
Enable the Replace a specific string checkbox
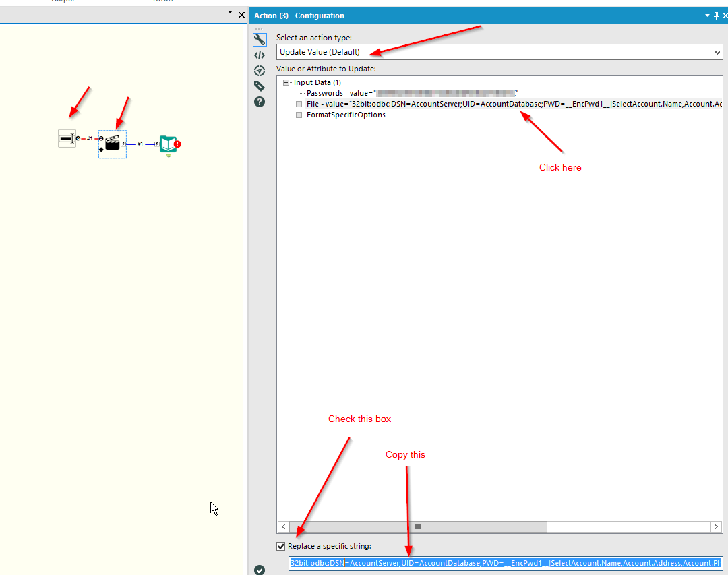(x=281, y=546)
